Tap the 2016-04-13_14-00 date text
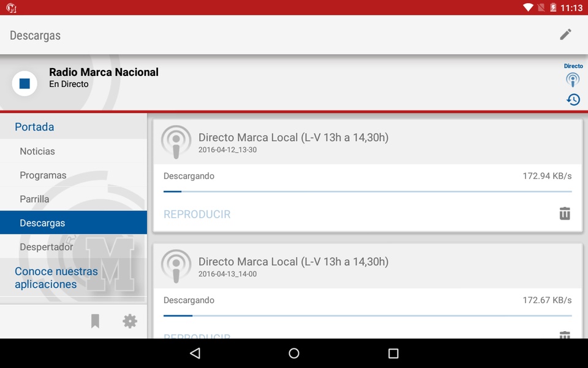588x368 pixels. 228,274
